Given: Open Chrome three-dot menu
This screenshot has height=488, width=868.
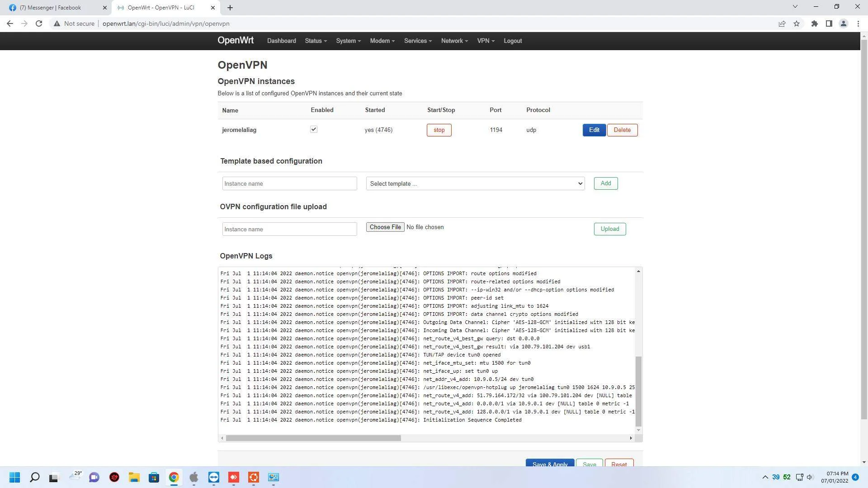Looking at the screenshot, I should (858, 23).
